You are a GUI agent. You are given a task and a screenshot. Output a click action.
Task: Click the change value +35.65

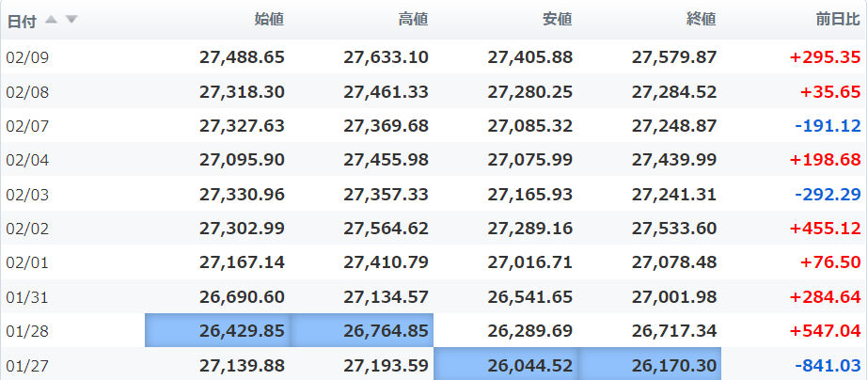click(x=830, y=91)
